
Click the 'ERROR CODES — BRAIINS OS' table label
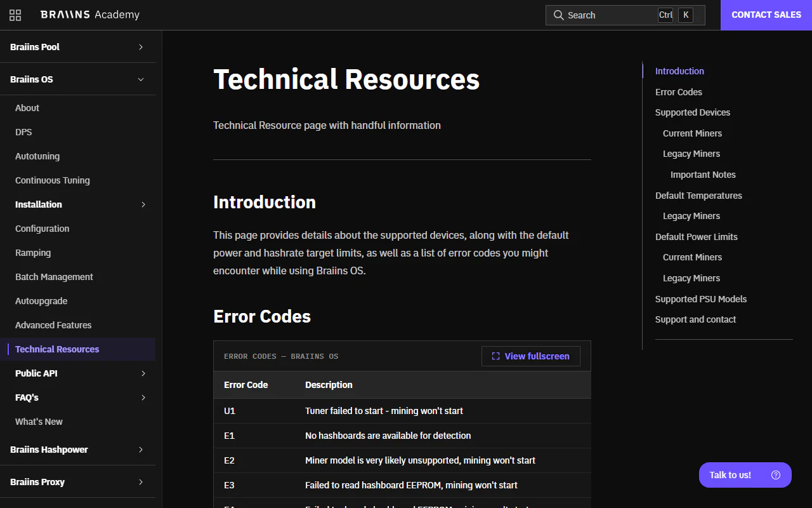point(281,356)
